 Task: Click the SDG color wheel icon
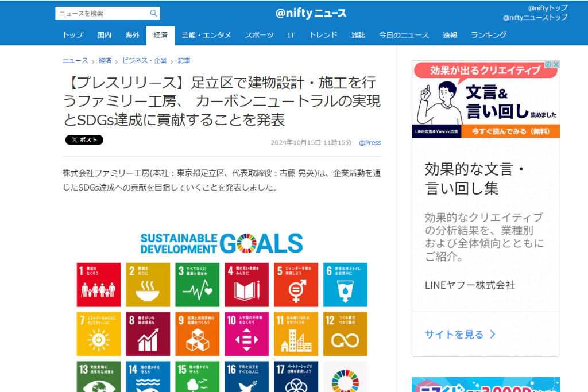point(345,379)
